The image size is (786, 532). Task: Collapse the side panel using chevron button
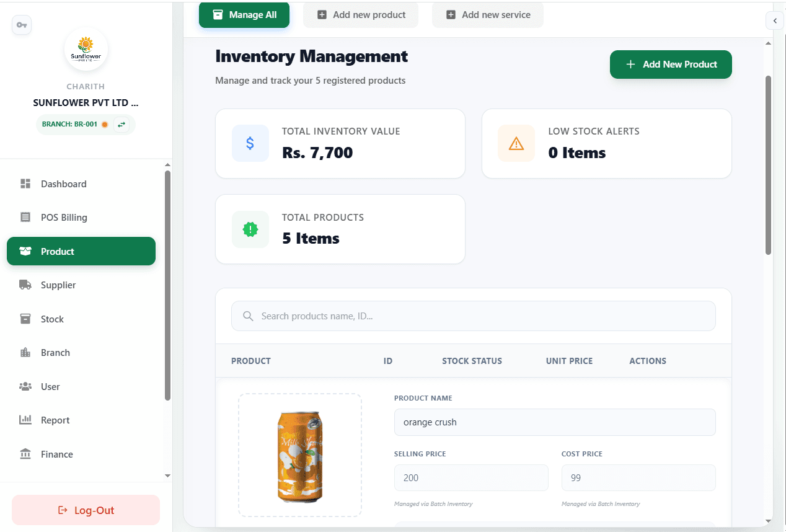(774, 20)
